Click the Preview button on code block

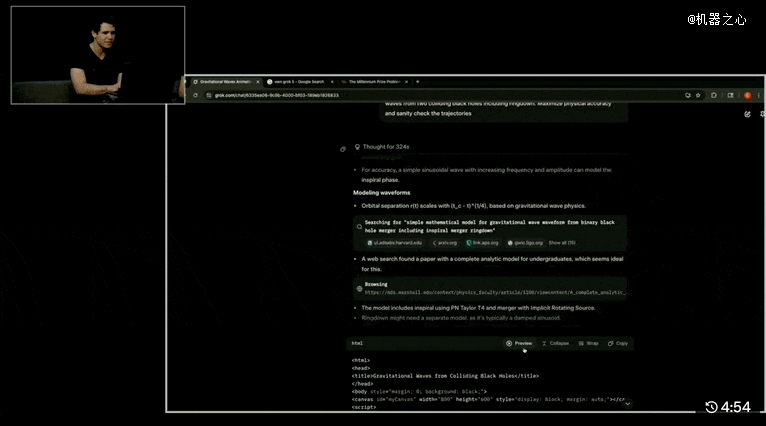519,343
